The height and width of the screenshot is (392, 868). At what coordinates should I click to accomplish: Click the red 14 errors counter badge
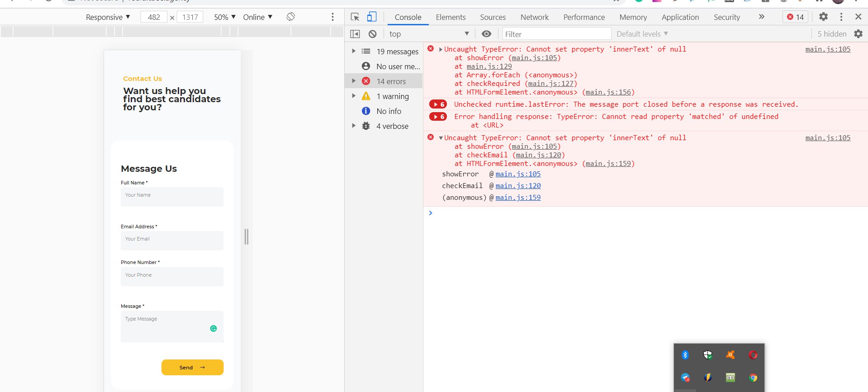[795, 17]
